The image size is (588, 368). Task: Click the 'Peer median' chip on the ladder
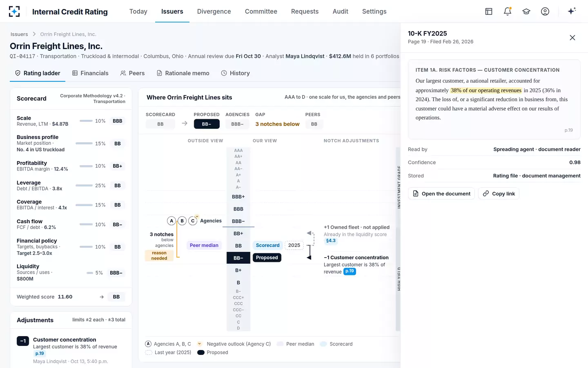pyautogui.click(x=204, y=245)
